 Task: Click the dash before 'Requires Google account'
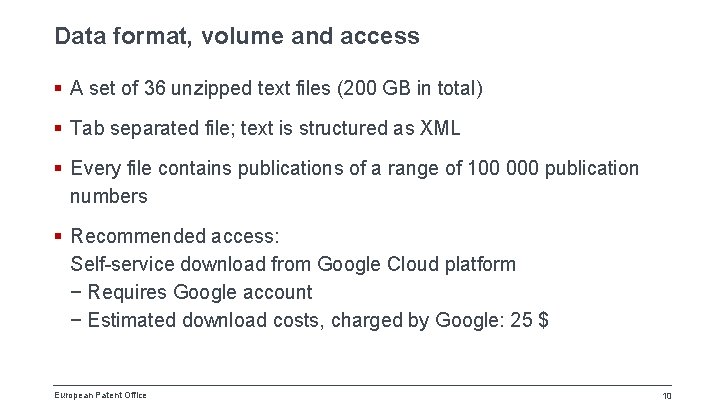click(76, 292)
